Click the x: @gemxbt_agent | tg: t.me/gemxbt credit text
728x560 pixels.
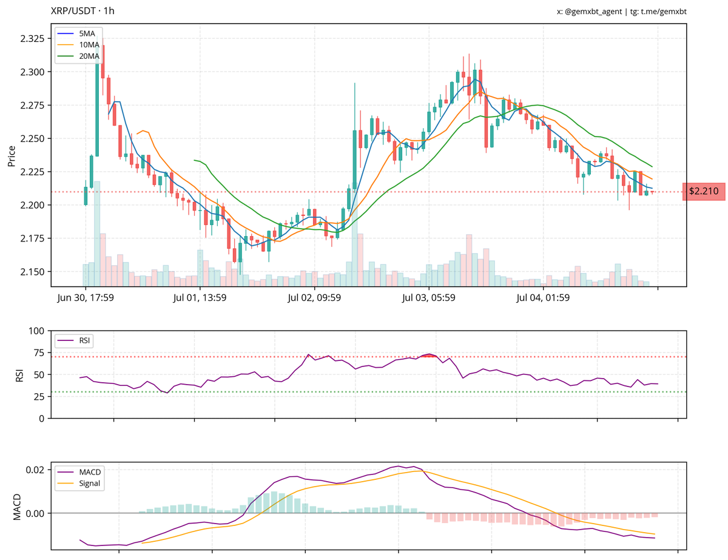[x=622, y=12]
